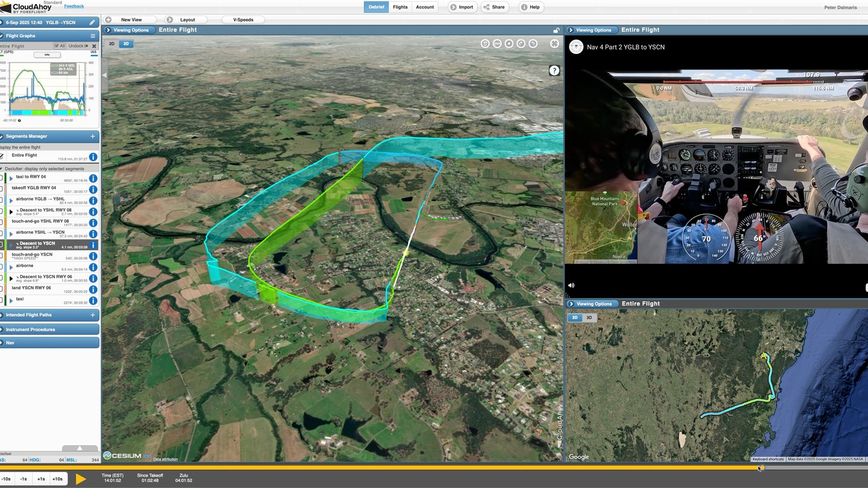
Task: Click the fullscreen icon on 3D view
Action: click(555, 43)
